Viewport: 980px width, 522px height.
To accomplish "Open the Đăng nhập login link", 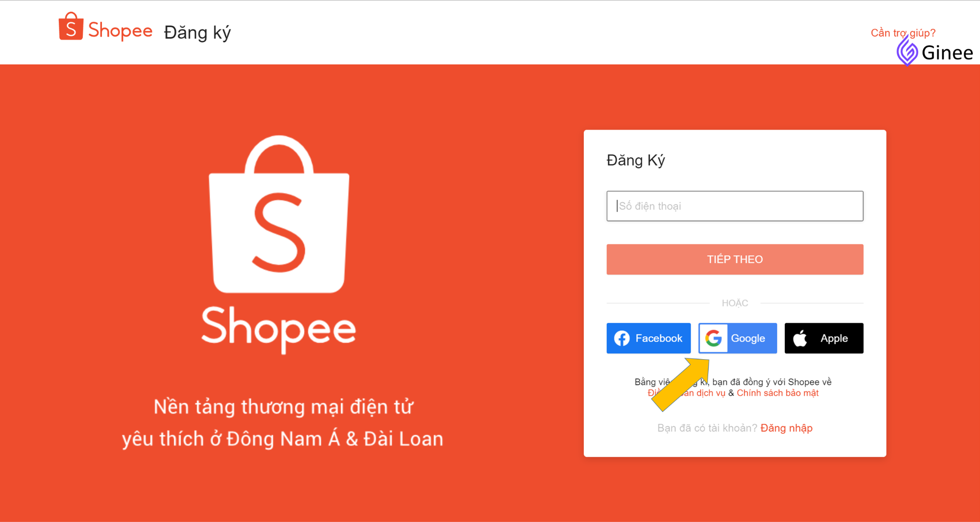I will (786, 428).
